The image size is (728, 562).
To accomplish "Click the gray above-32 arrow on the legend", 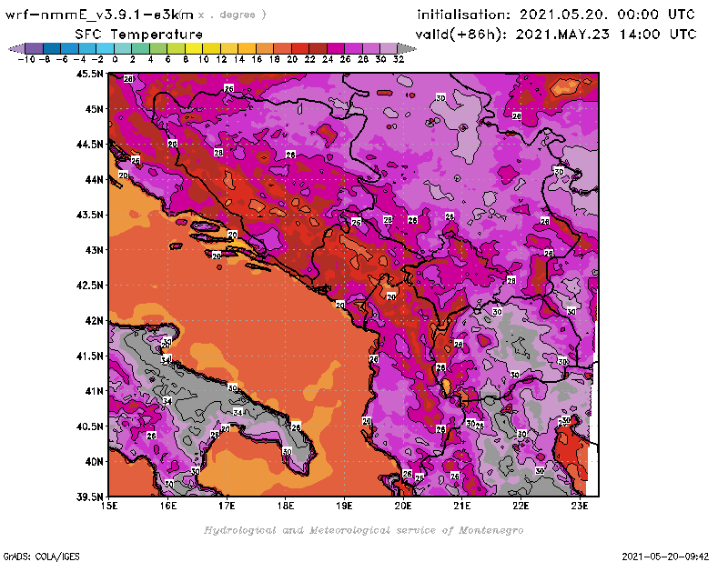I will (x=407, y=48).
